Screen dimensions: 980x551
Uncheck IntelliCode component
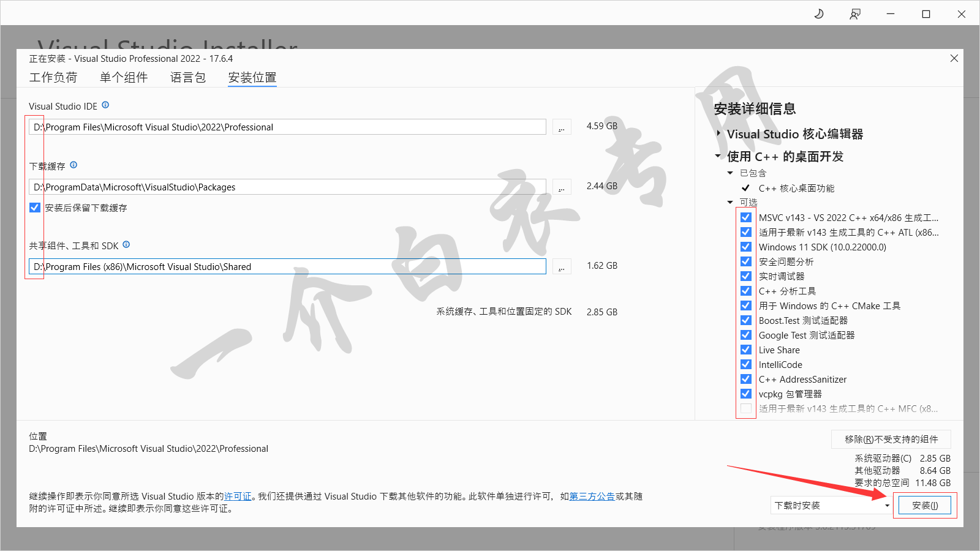point(745,364)
